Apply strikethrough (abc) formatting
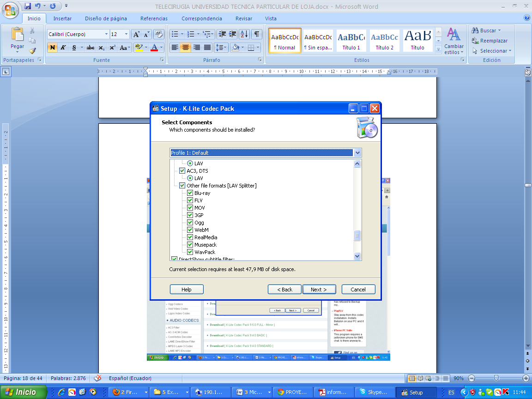Screen dimensions: 532x399 click(x=90, y=48)
